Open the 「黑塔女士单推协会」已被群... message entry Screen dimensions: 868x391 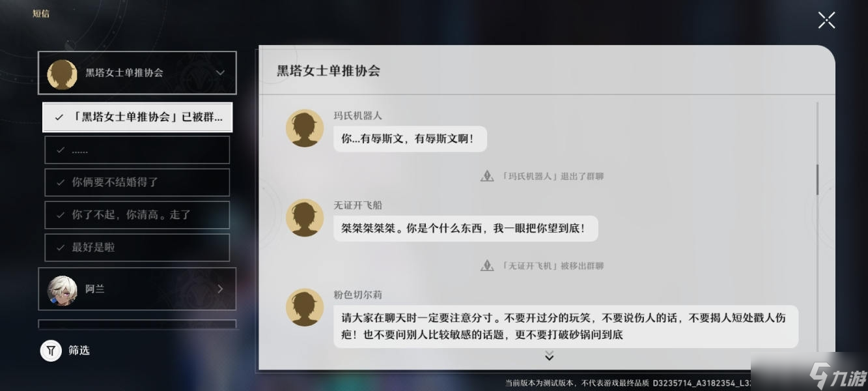(x=137, y=117)
